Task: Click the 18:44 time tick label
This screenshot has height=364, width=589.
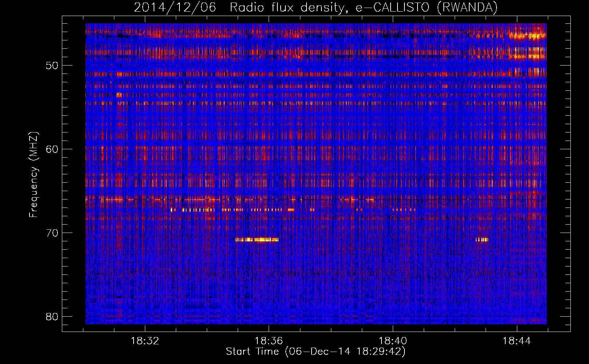Action: click(x=517, y=341)
